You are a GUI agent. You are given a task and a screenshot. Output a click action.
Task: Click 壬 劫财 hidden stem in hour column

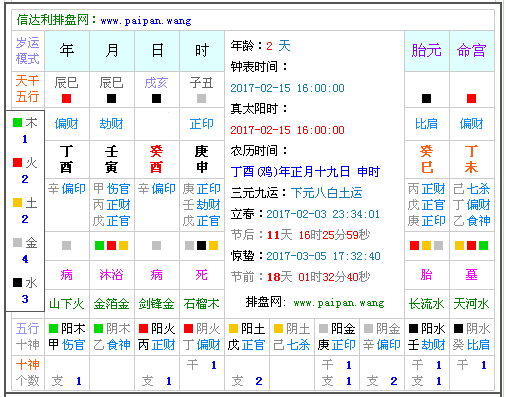point(201,205)
